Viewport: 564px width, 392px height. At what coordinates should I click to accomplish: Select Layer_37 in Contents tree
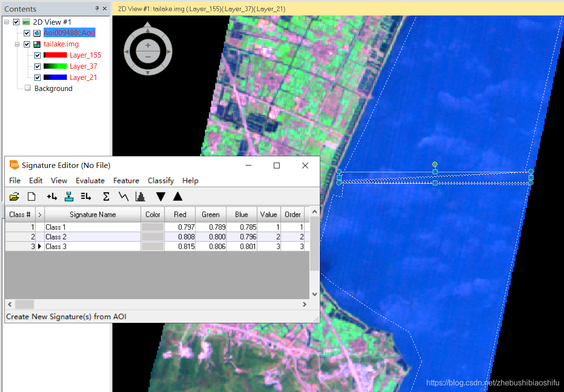pos(83,66)
